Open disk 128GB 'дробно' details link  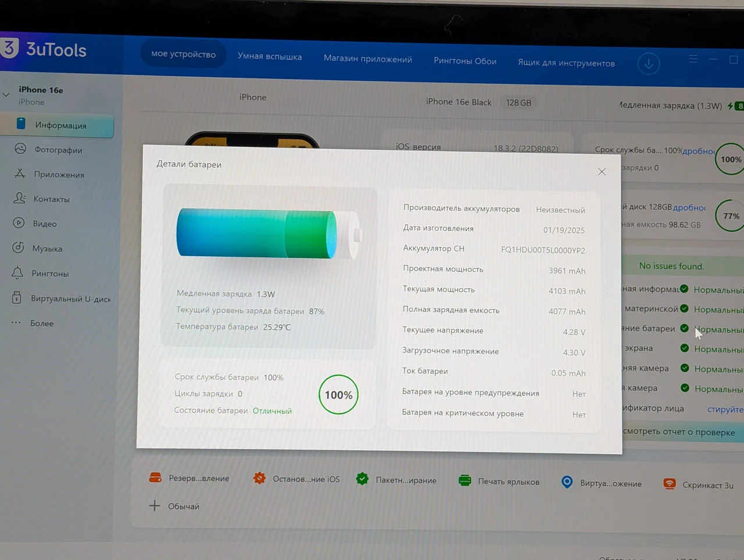point(690,207)
